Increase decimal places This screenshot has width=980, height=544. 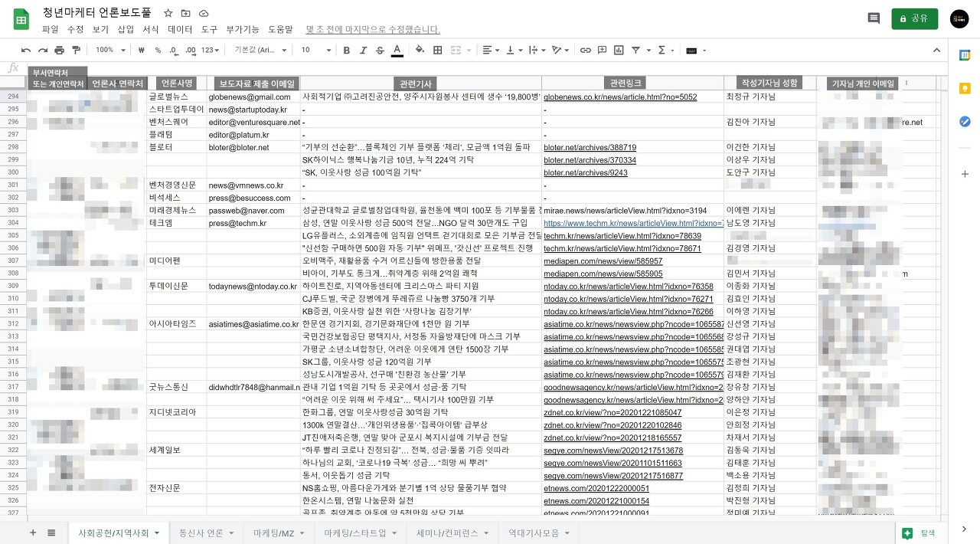click(x=191, y=51)
